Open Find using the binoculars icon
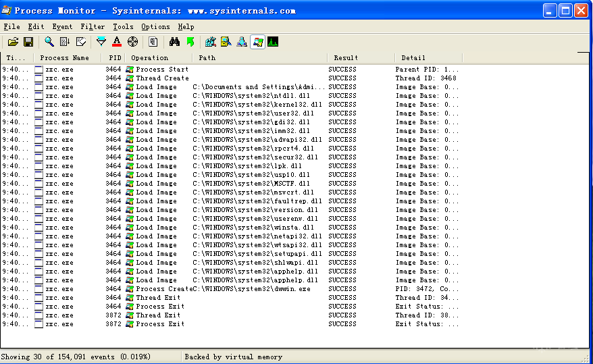This screenshot has width=593, height=364. (174, 42)
